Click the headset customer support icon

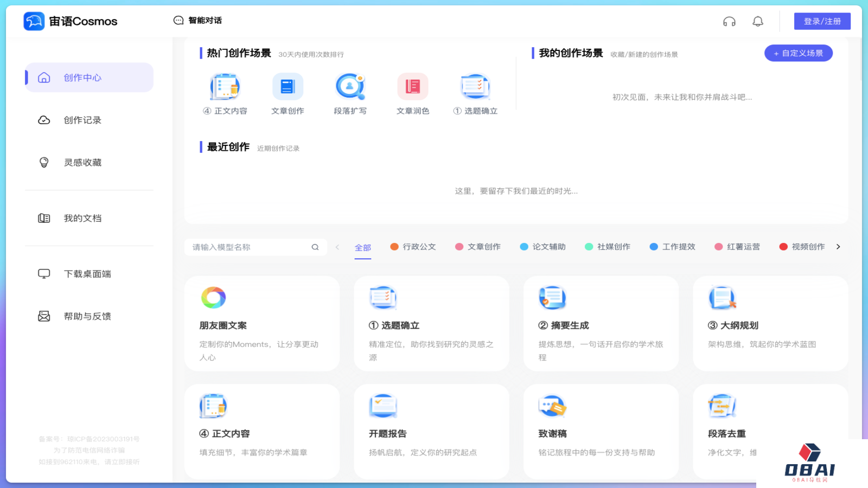point(729,22)
